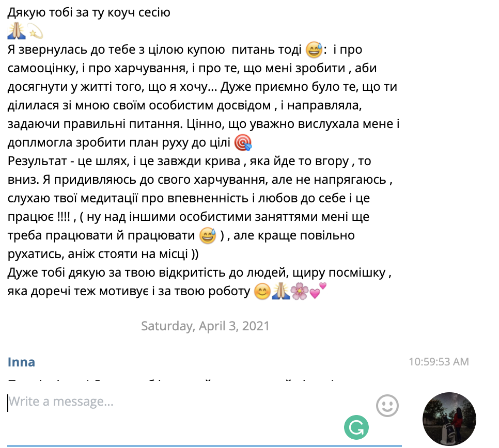Click the praying hands emoji before the flower
This screenshot has width=499, height=448.
tap(280, 292)
